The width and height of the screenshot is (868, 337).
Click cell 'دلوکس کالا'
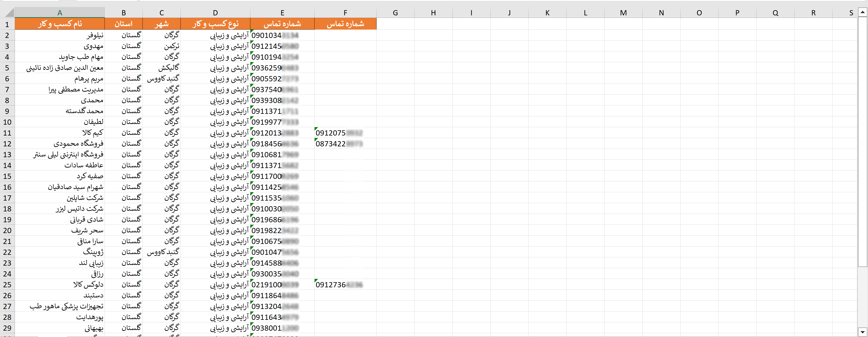click(60, 284)
